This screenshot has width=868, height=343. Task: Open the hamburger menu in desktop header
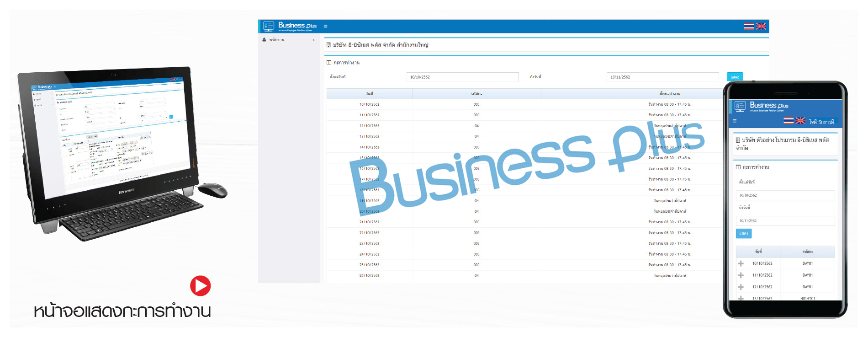325,26
